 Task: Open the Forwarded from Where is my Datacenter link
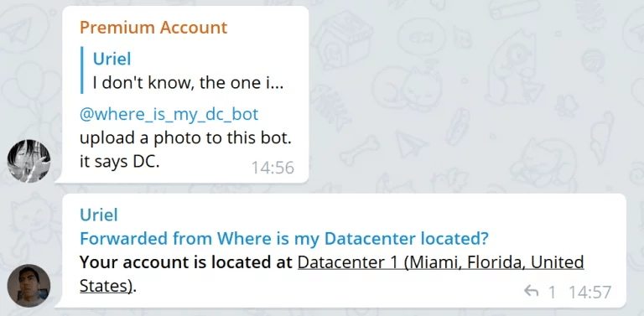pyautogui.click(x=283, y=238)
